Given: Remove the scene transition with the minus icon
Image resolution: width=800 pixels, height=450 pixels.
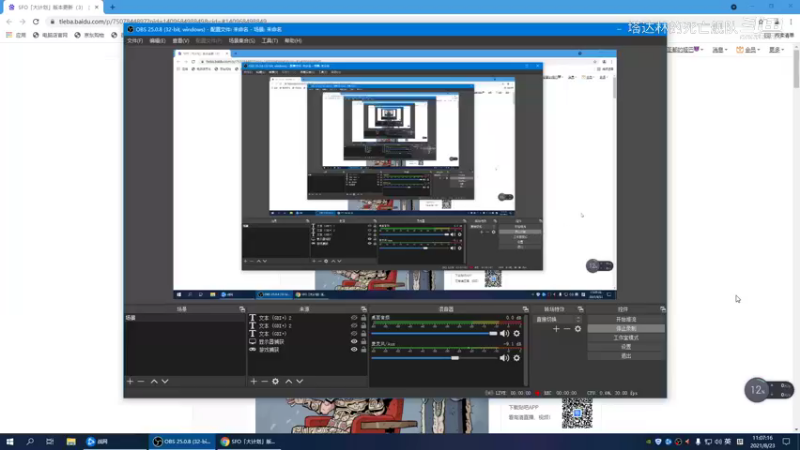Looking at the screenshot, I should click(x=567, y=329).
